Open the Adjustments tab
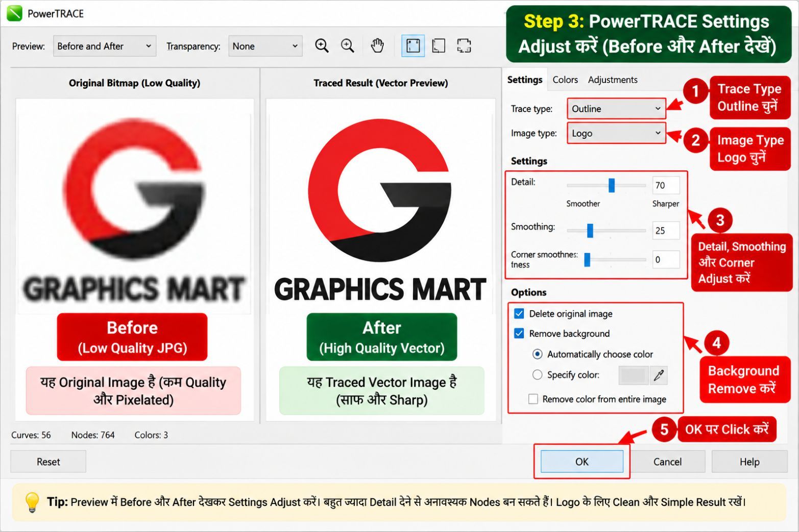Screen dimensions: 799x532 pos(613,80)
